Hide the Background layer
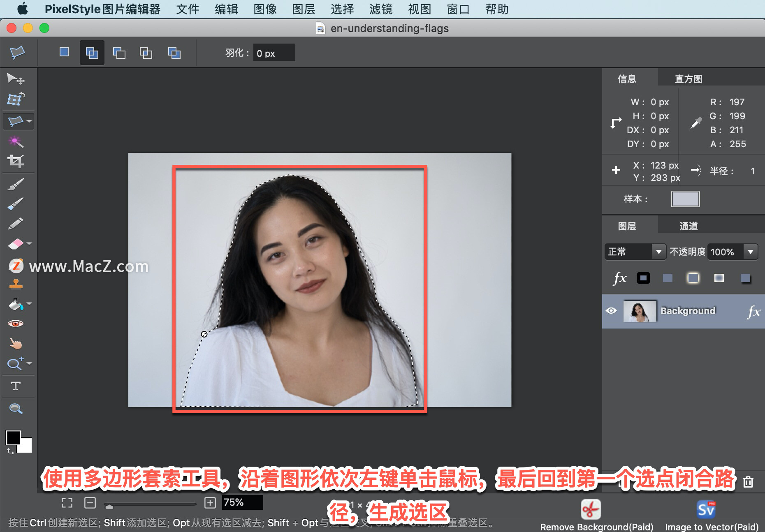765x532 pixels. tap(612, 311)
